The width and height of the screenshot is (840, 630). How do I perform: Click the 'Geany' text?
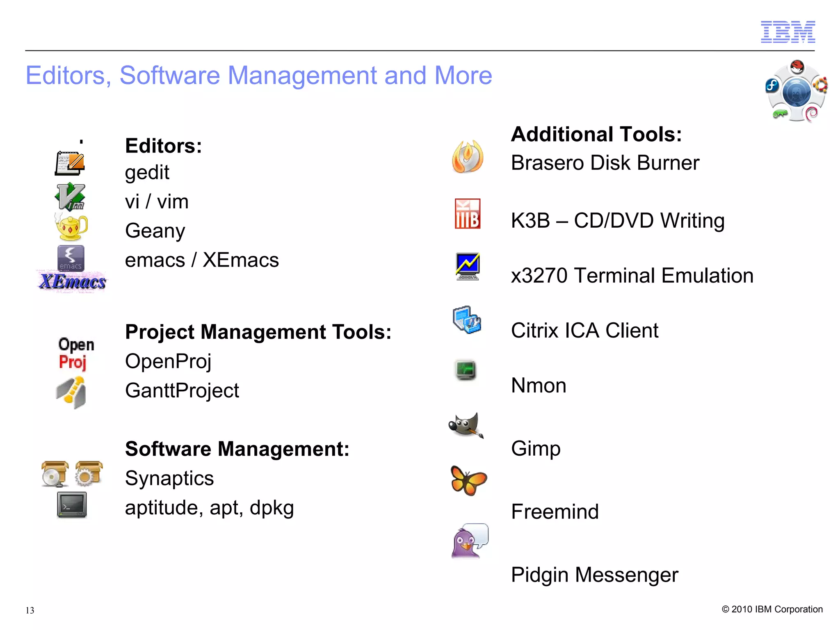point(155,231)
